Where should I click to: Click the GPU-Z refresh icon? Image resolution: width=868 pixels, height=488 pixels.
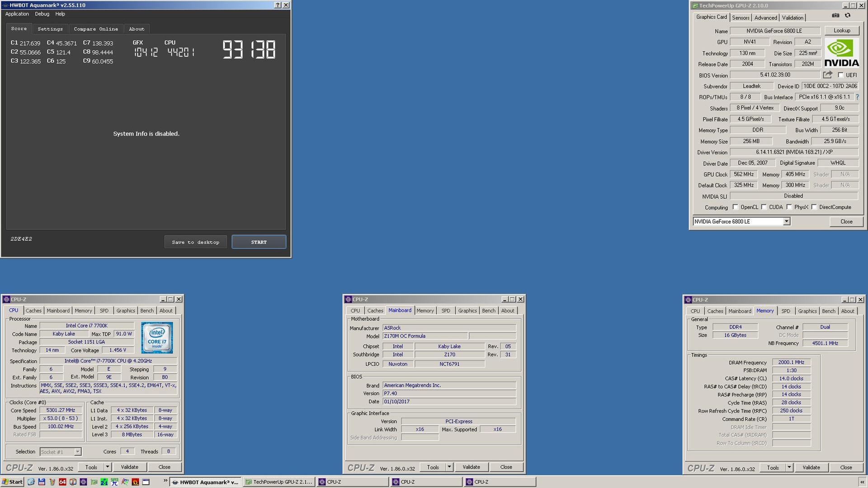click(848, 15)
